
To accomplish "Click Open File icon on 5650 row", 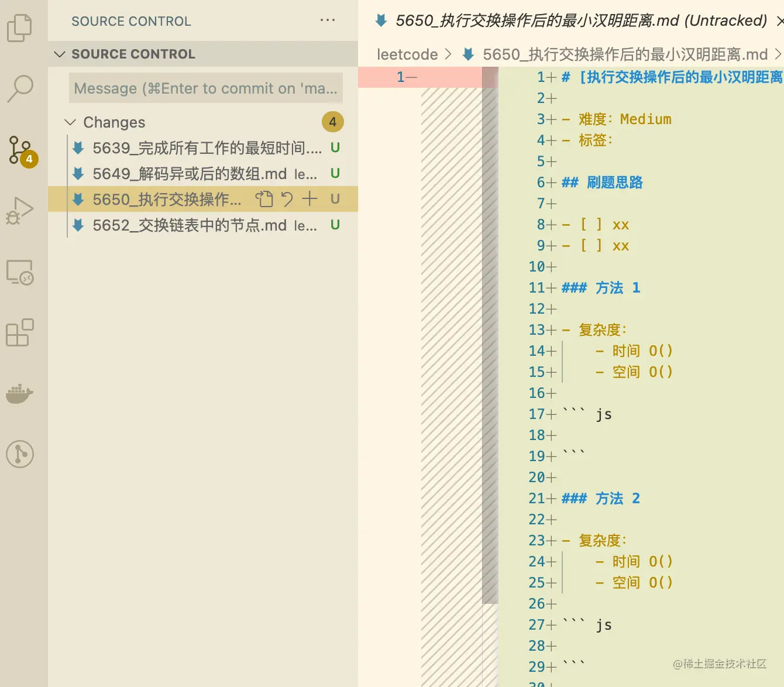I will tap(264, 199).
